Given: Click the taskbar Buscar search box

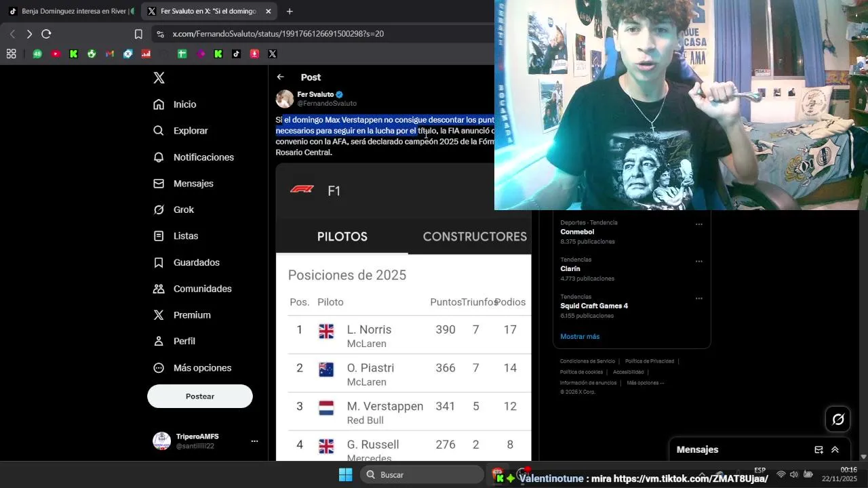Looking at the screenshot, I should [x=422, y=474].
